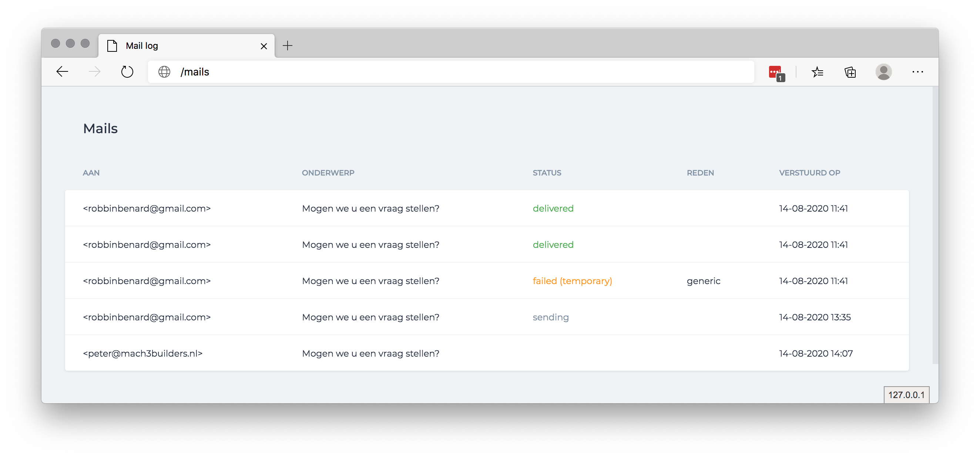Screen dimensions: 980x458
Task: Click the browser back arrow
Action: click(62, 72)
